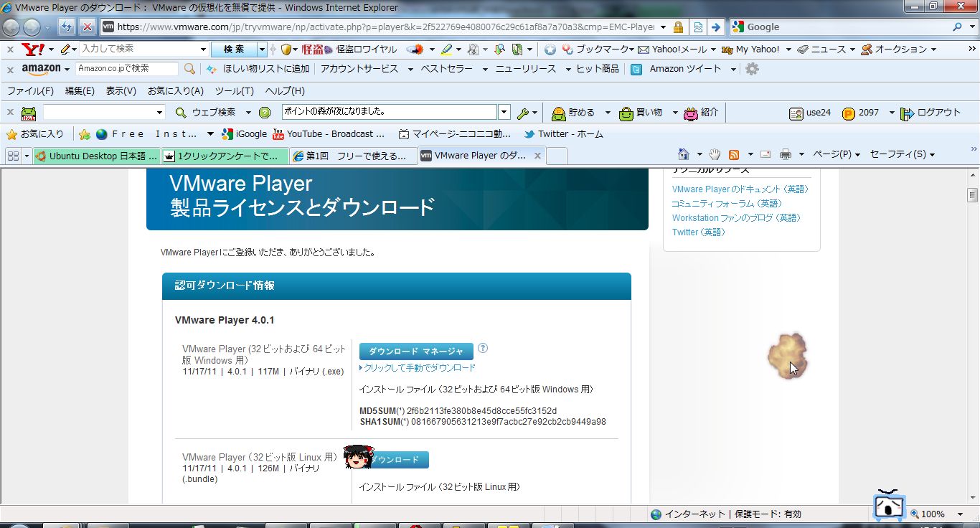Click the RSS feeds icon
This screenshot has height=528, width=980.
[734, 154]
